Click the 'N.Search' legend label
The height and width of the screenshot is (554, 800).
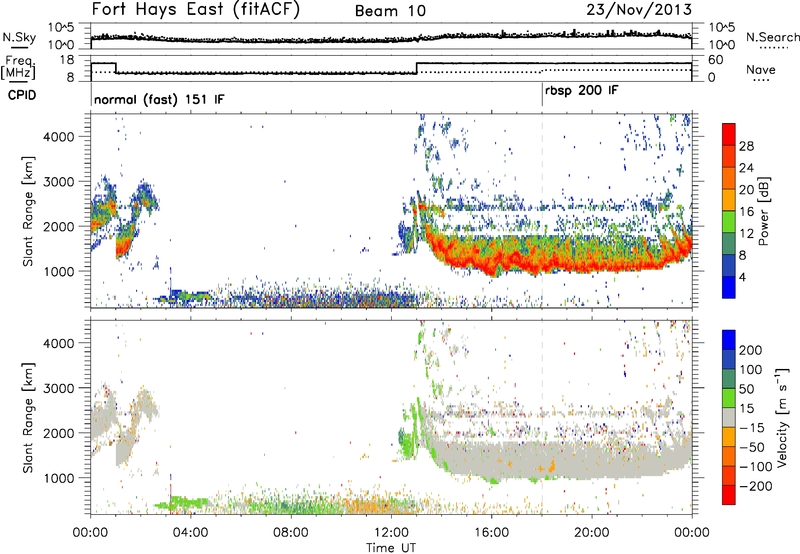tap(772, 37)
